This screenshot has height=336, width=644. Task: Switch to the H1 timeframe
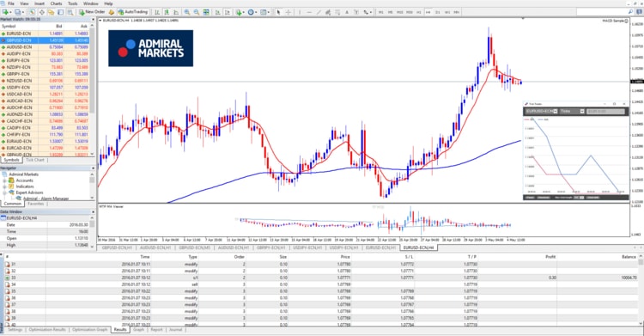coord(418,12)
